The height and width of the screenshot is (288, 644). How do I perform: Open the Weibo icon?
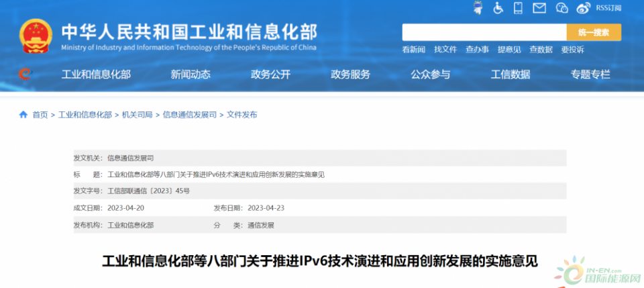(x=584, y=8)
